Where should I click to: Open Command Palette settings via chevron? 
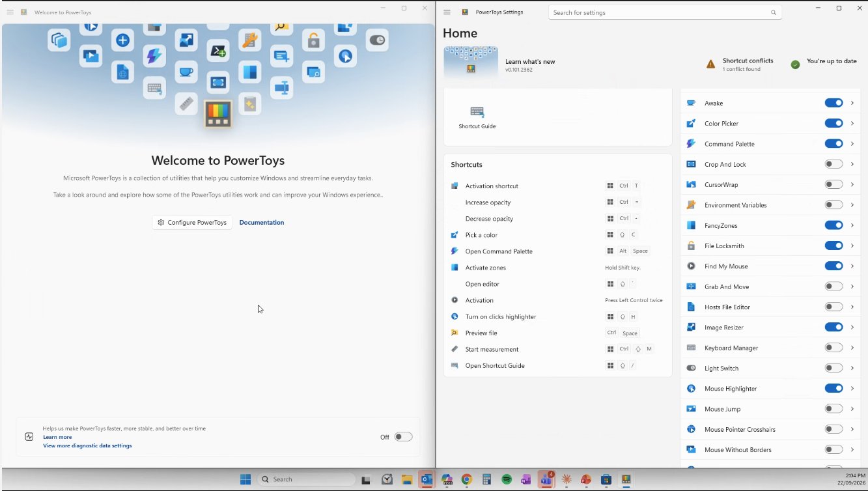tap(852, 144)
